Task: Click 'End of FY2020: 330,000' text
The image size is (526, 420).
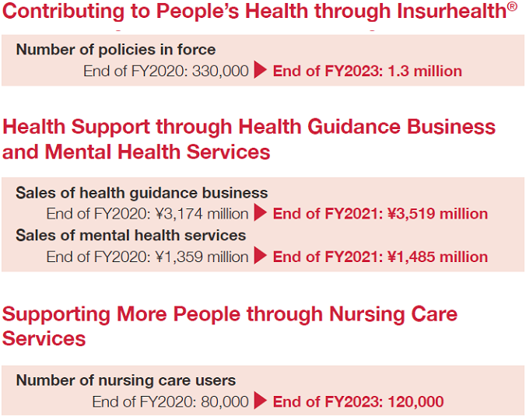Action: coord(166,71)
